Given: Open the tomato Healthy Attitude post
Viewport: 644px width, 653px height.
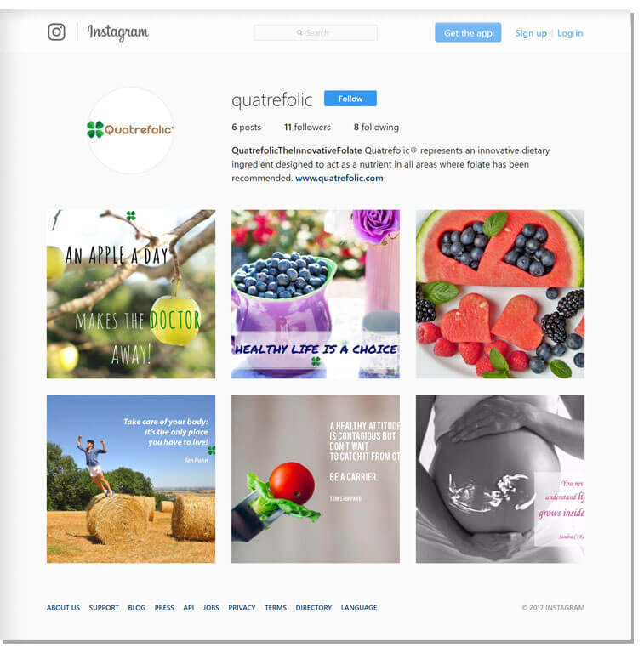Looking at the screenshot, I should pos(316,479).
